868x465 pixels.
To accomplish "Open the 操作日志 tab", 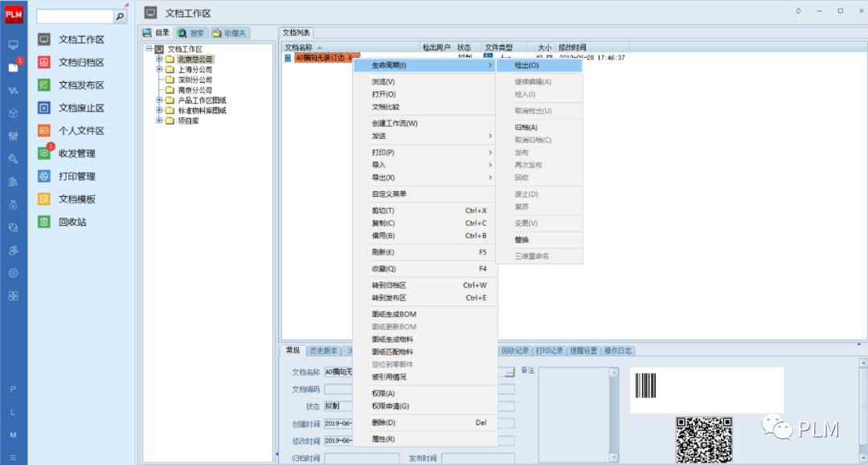I will pos(618,351).
